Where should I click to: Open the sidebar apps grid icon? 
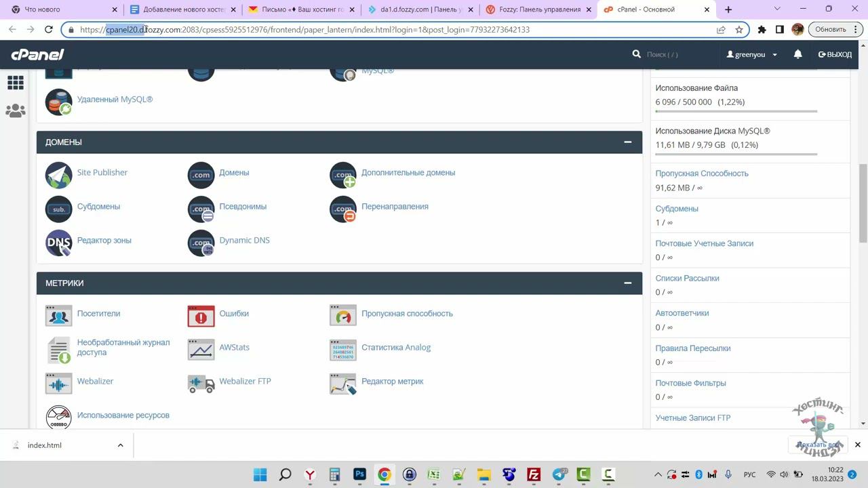click(x=15, y=83)
